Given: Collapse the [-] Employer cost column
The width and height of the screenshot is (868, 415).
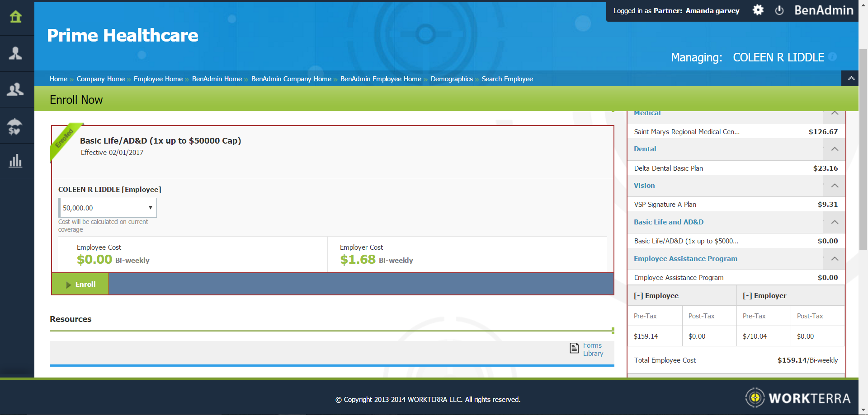Looking at the screenshot, I should [764, 295].
